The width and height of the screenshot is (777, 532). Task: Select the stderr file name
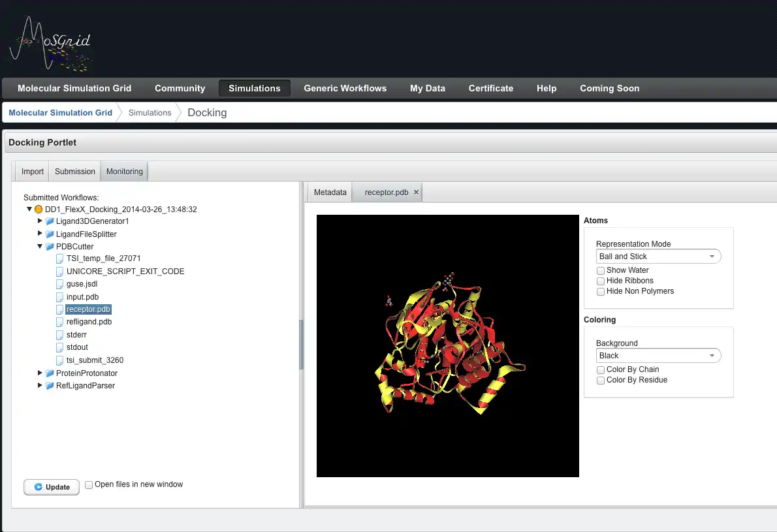(x=76, y=335)
